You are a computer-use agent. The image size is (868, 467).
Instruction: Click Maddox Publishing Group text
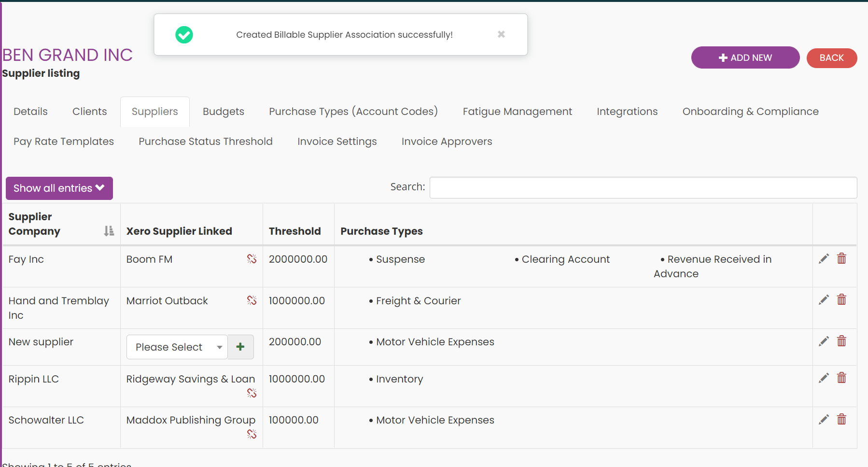coord(191,420)
